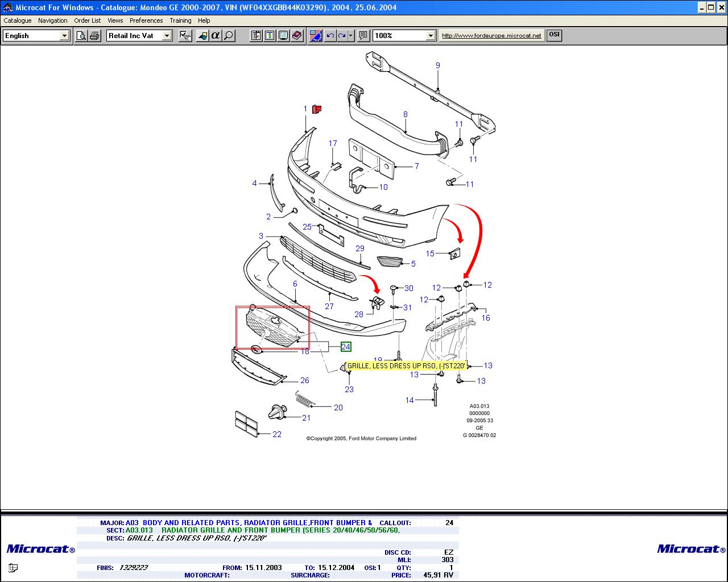
Task: Open the fordeurope.microcat.net link
Action: click(491, 35)
